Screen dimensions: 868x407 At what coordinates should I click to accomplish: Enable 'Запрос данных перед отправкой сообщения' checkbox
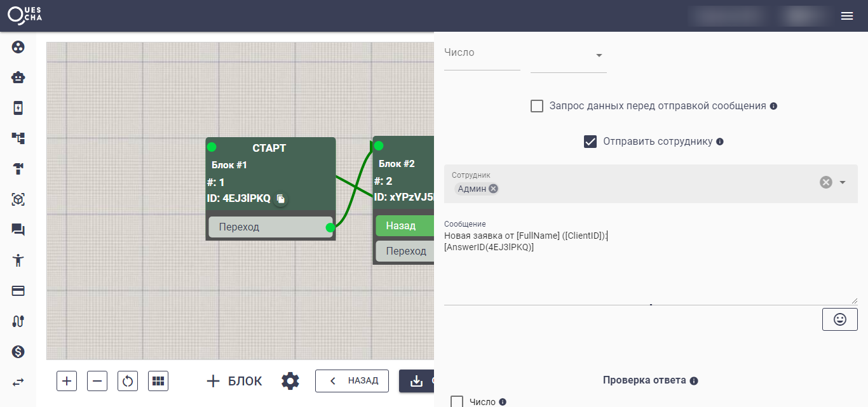click(537, 106)
